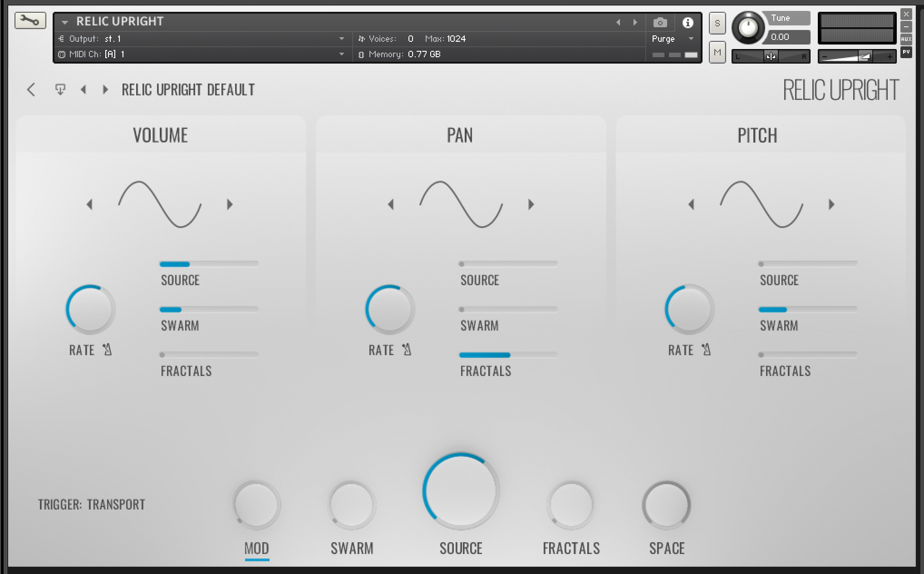The height and width of the screenshot is (574, 924).
Task: Toggle the PV button in the header
Action: (x=906, y=52)
